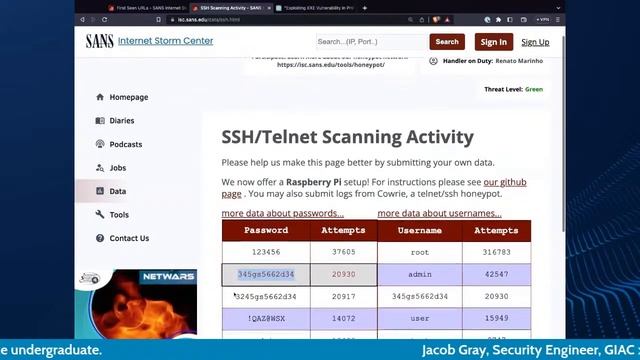Screen dimensions: 640x360
Task: Open the Internet Storm Center link
Action: (165, 41)
